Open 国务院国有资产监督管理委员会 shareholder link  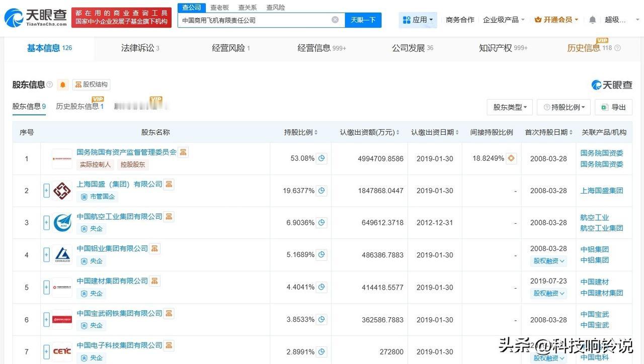(126, 152)
